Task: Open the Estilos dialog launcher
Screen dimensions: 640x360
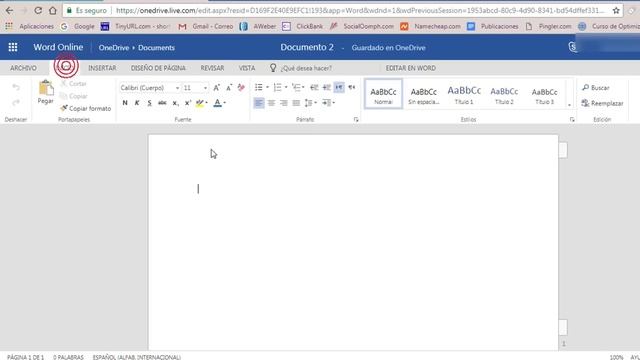Action: click(x=572, y=120)
